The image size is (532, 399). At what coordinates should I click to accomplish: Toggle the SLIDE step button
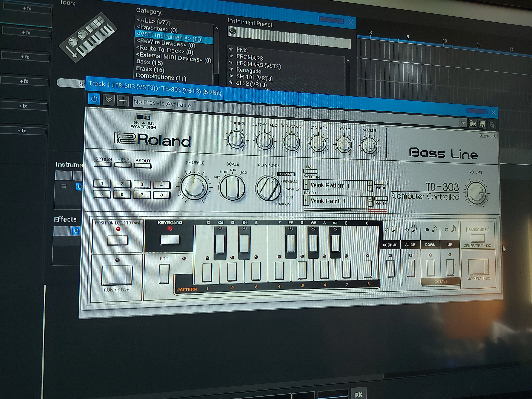pos(411,268)
